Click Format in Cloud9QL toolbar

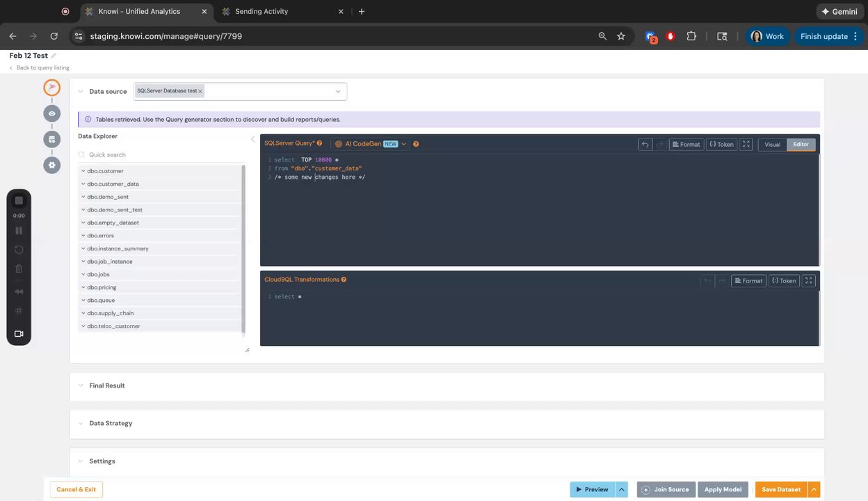point(748,280)
